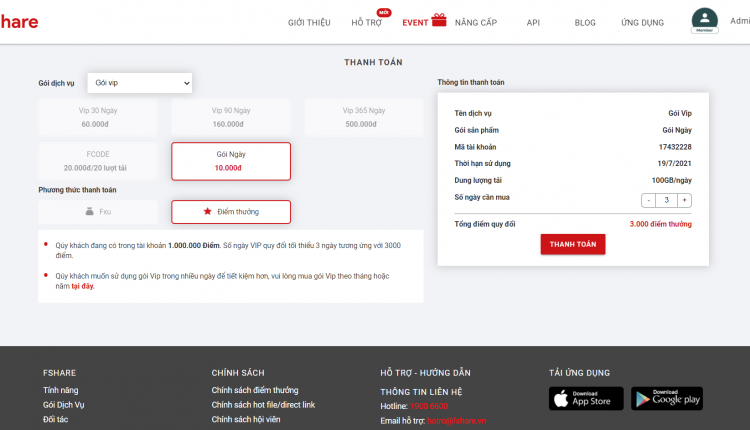The height and width of the screenshot is (430, 750).
Task: Click the THANH TOÁN payment button
Action: 573,244
